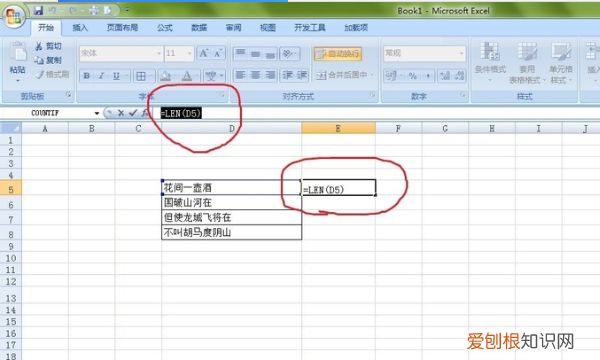Click Merge and Center 合并后居中
Viewport: 600px width, 360px height.
341,75
